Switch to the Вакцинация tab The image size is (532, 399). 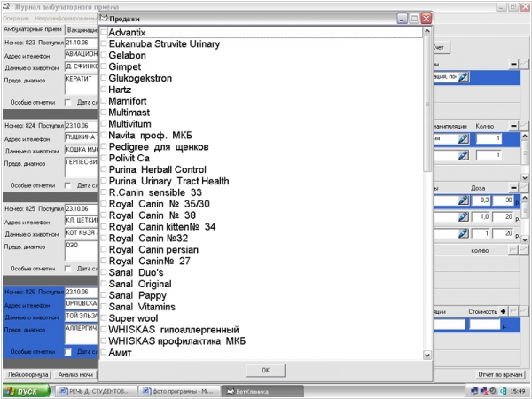tap(82, 30)
